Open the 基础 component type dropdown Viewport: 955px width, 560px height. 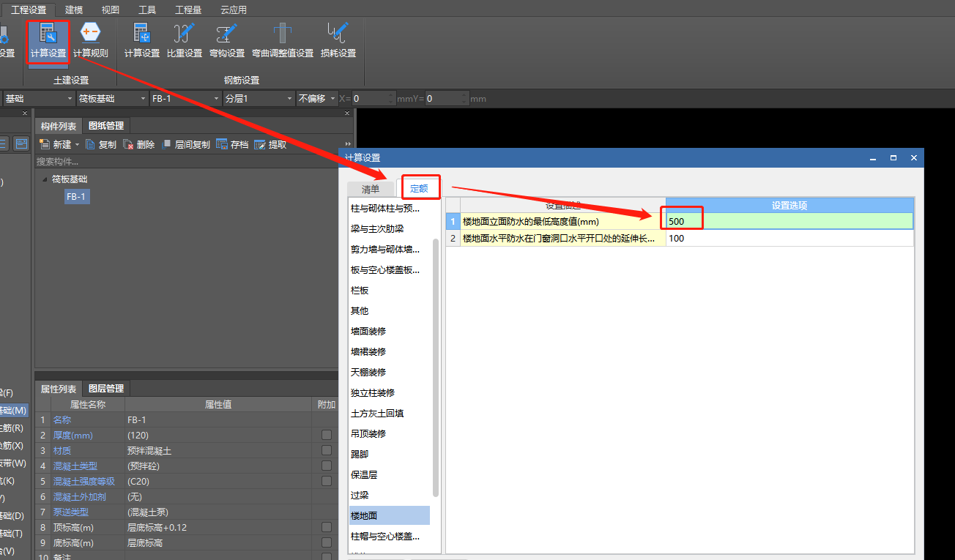(38, 98)
